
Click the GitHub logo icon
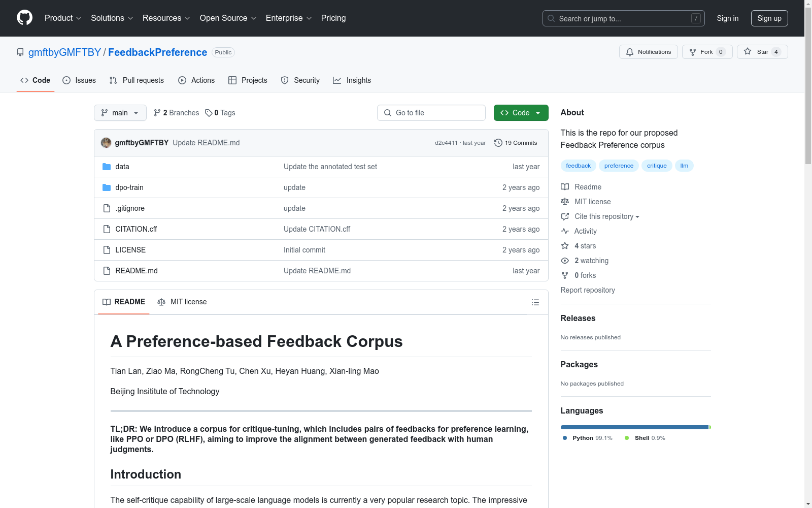tap(24, 18)
